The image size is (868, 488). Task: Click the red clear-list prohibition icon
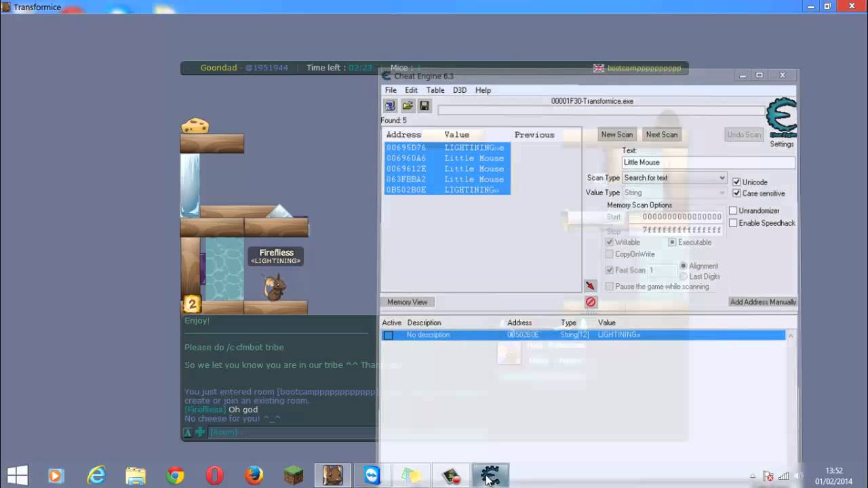point(591,302)
